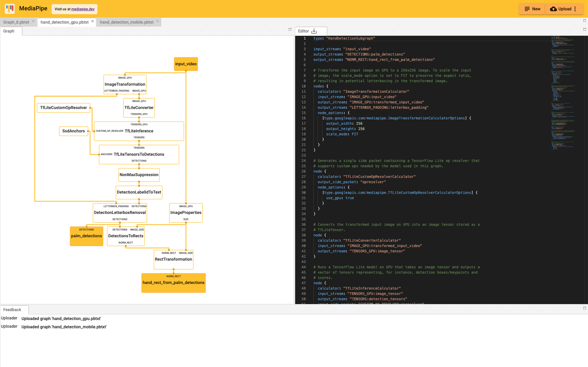Click the close button on Graph_0.pbtxt tab

33,22
